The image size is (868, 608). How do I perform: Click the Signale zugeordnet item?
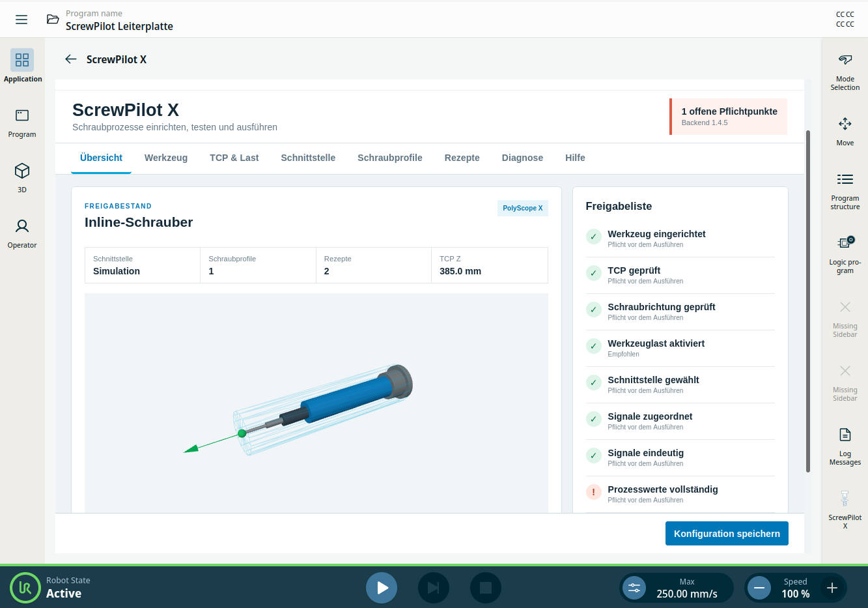click(x=680, y=421)
